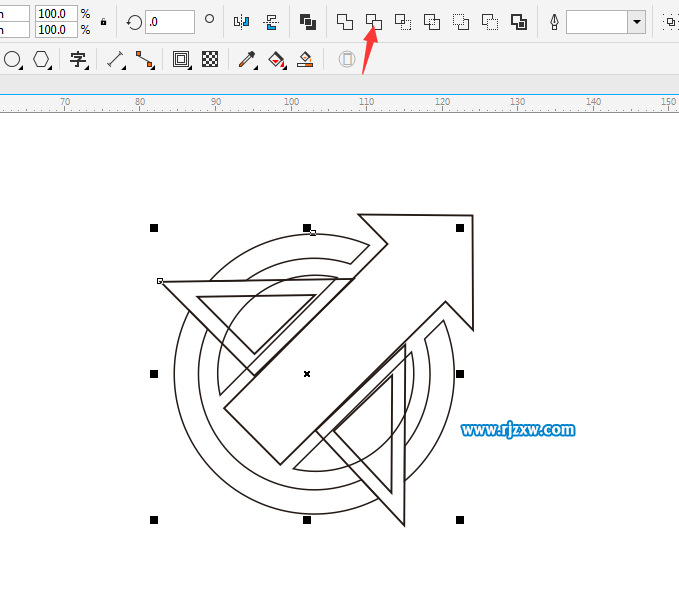Click the Combine objects icon
The width and height of the screenshot is (679, 606).
click(x=308, y=21)
